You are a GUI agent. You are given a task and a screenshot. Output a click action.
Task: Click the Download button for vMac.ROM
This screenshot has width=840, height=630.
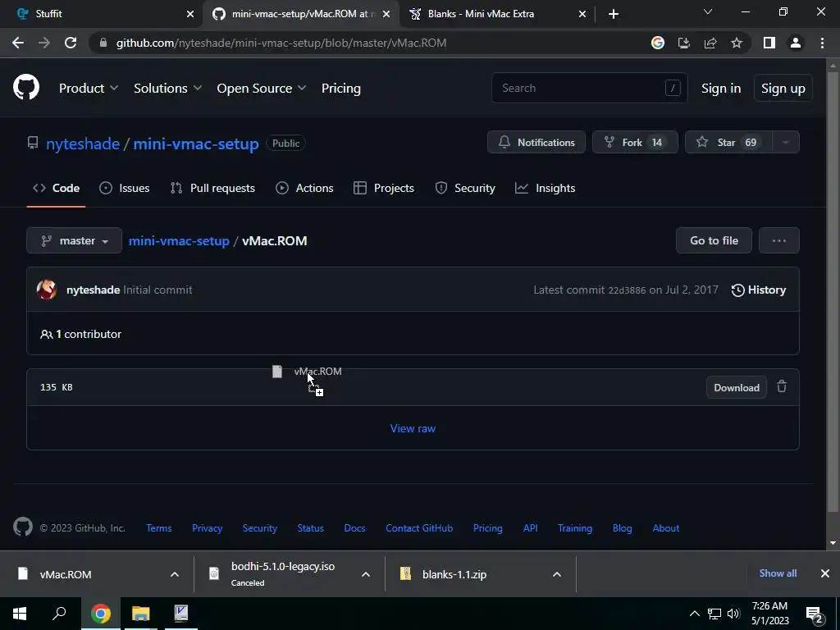pos(736,387)
